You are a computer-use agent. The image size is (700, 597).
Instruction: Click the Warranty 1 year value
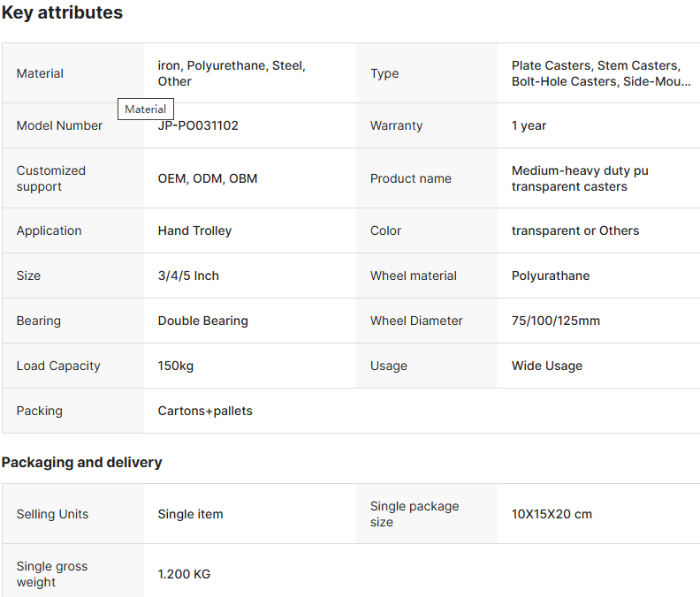(529, 125)
